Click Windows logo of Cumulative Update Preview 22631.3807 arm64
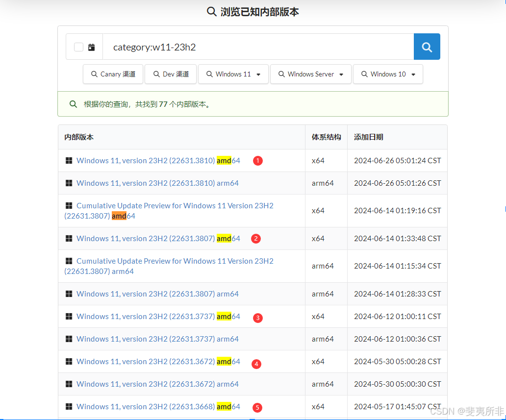 click(69, 261)
